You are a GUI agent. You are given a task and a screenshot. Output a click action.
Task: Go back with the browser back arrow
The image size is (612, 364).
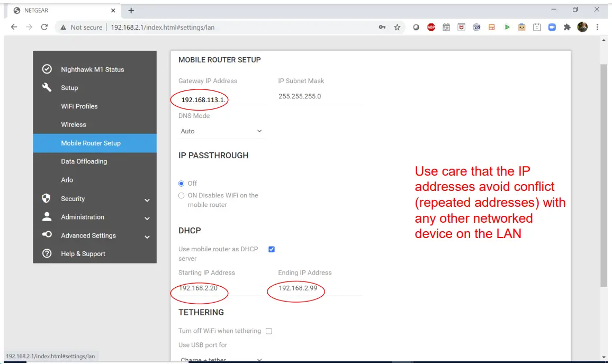pyautogui.click(x=14, y=27)
